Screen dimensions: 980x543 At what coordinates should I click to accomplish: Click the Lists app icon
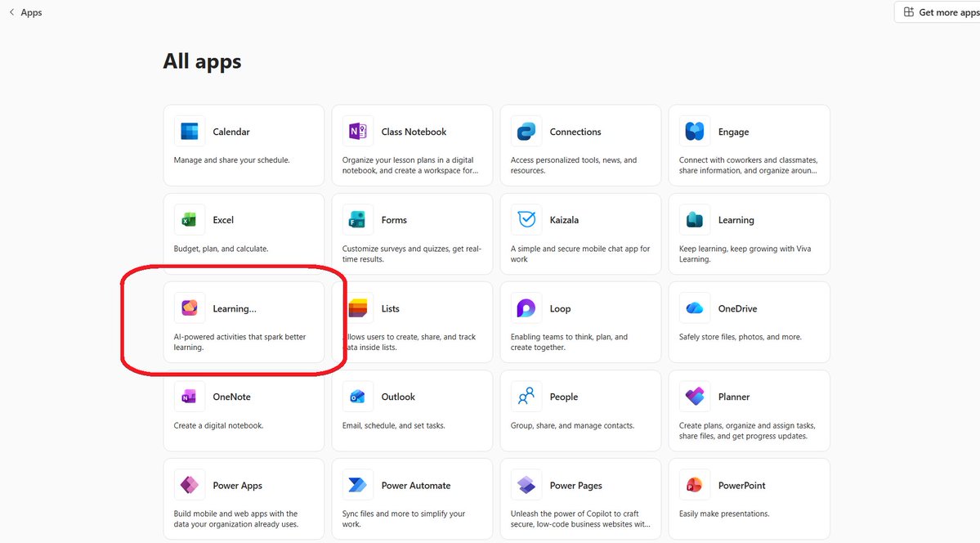[359, 307]
